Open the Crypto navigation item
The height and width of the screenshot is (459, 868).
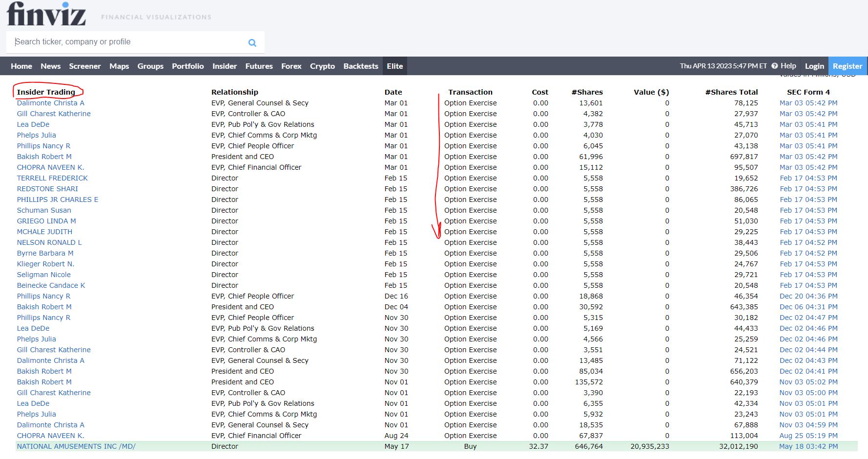322,66
